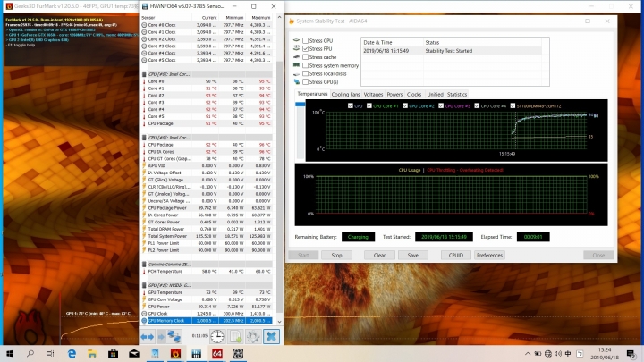Open Microsoft Edge from taskbar
644x362 pixels.
point(72,353)
